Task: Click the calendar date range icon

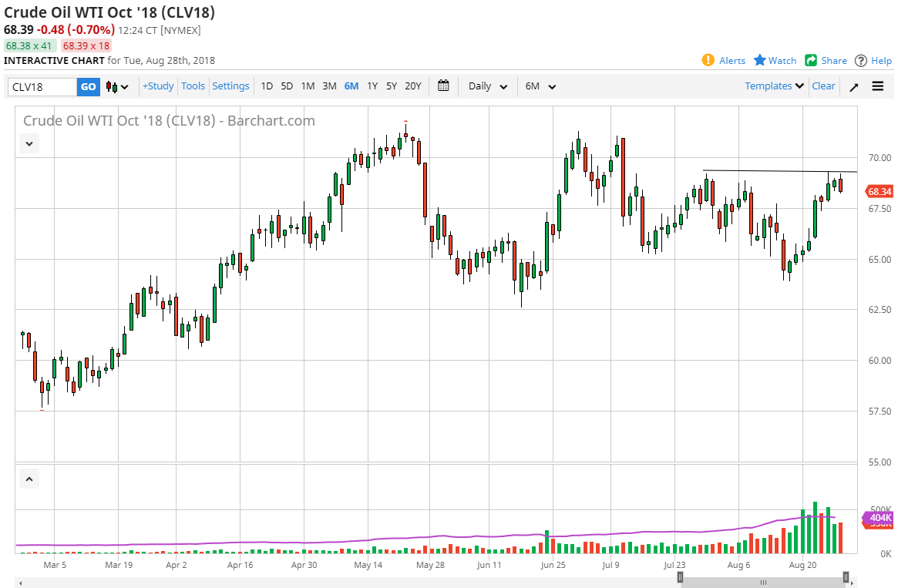Action: pos(443,86)
